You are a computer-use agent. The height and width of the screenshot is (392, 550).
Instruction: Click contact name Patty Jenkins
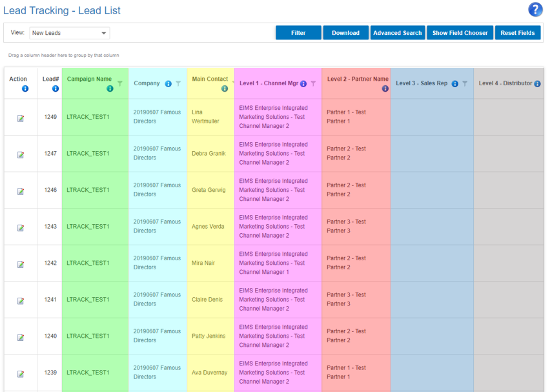pyautogui.click(x=209, y=336)
